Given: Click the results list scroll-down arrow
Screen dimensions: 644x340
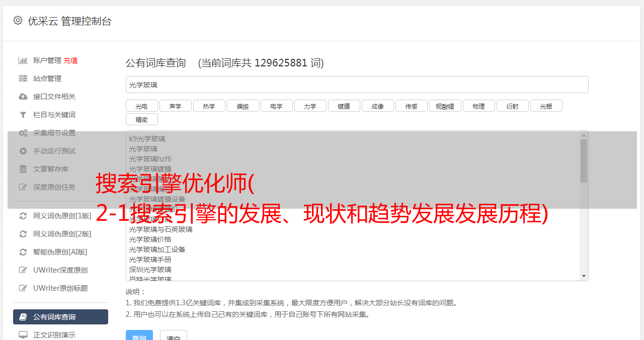Looking at the screenshot, I should (584, 276).
